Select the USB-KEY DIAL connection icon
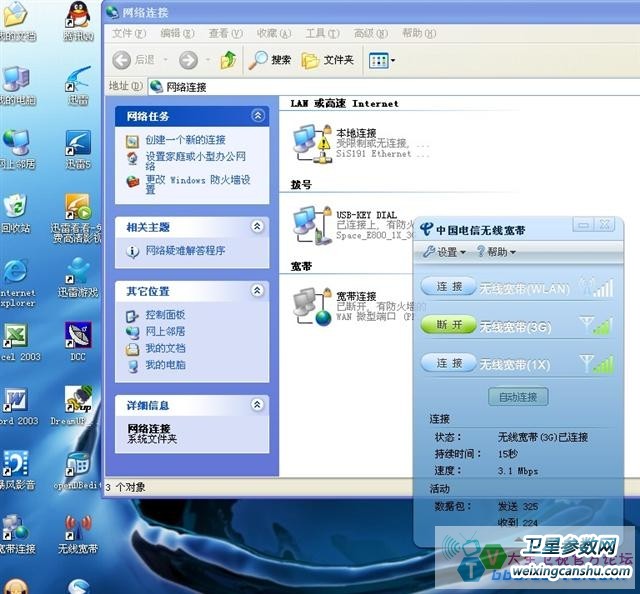Image resolution: width=640 pixels, height=594 pixels. tap(312, 225)
